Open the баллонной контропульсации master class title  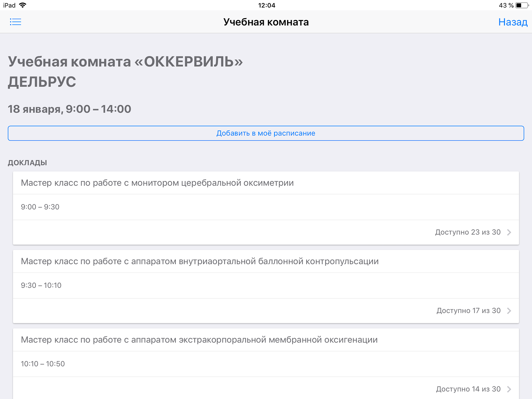200,261
